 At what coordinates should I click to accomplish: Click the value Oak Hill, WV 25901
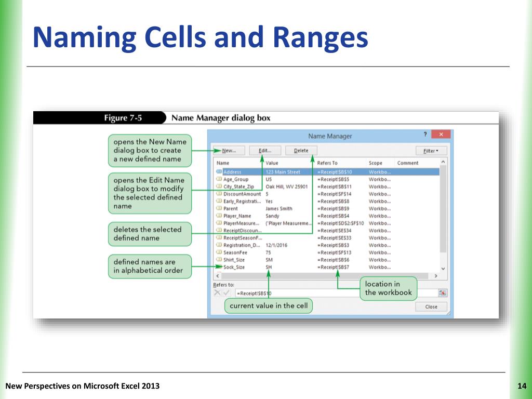286,187
